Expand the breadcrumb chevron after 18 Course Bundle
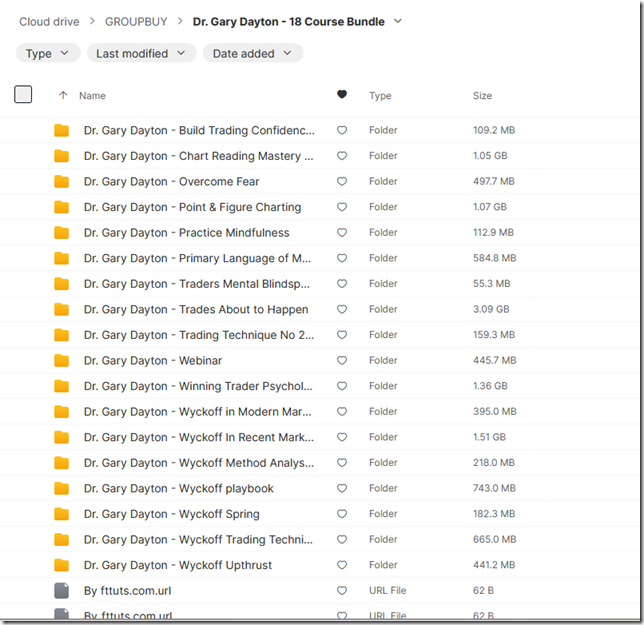This screenshot has width=644, height=625. (x=398, y=21)
